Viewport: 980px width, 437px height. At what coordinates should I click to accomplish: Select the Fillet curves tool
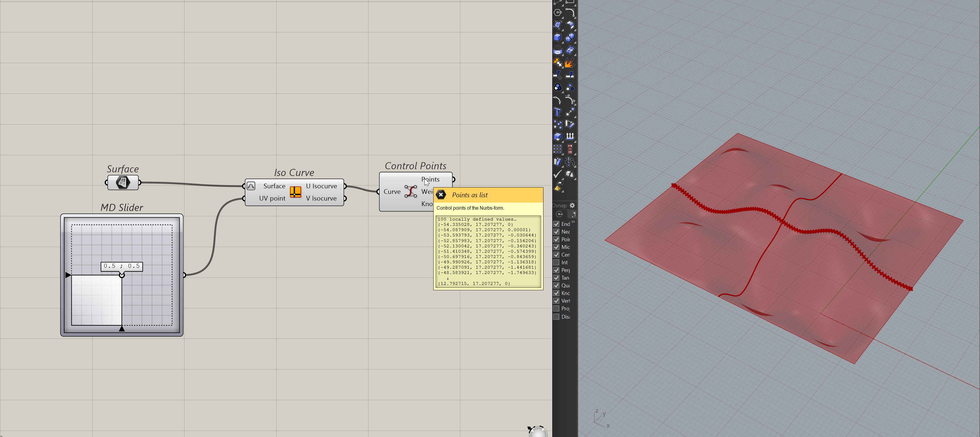point(569,13)
